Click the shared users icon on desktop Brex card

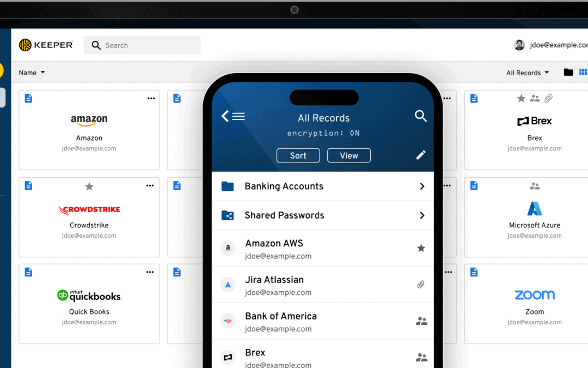pos(535,98)
